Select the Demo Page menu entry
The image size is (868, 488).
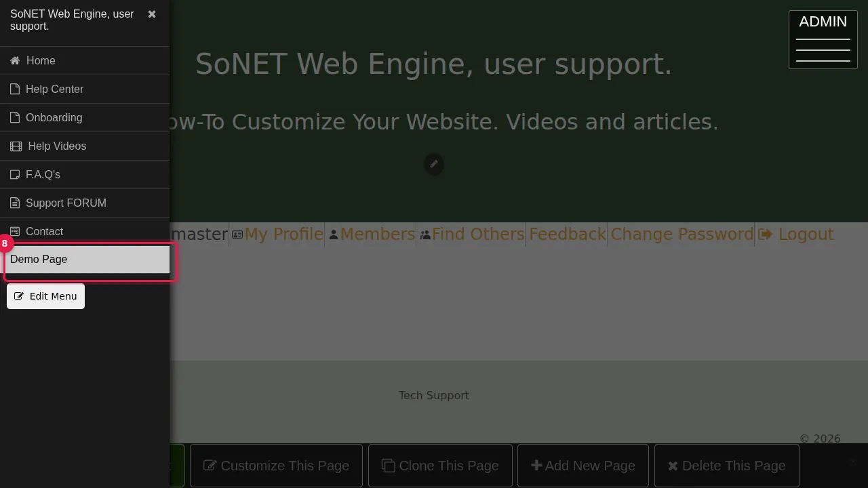click(x=85, y=260)
